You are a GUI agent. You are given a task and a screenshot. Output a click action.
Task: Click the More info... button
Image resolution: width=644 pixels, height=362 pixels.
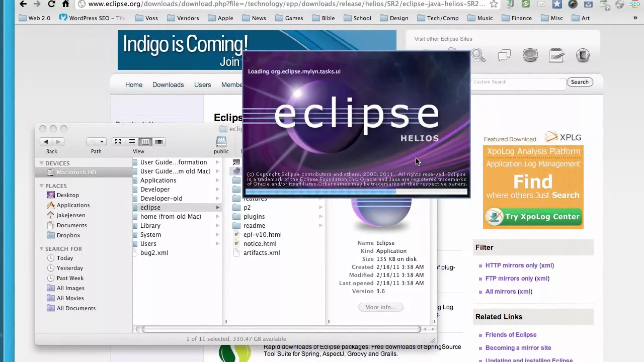(x=380, y=307)
